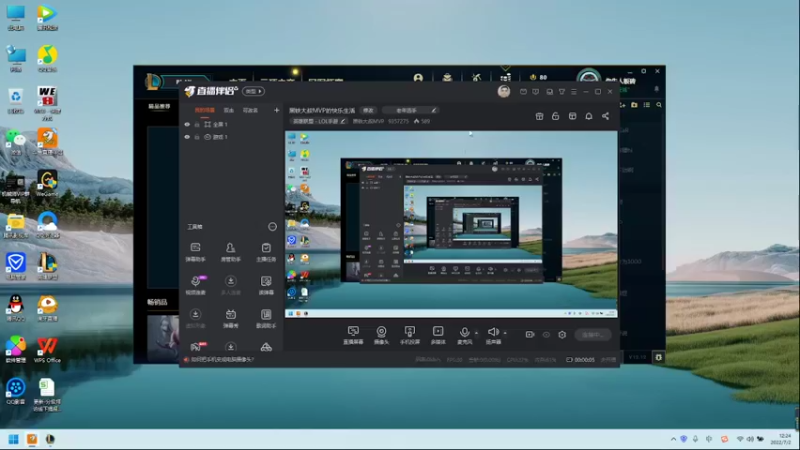Switch to the first orange scene tab

click(x=205, y=110)
